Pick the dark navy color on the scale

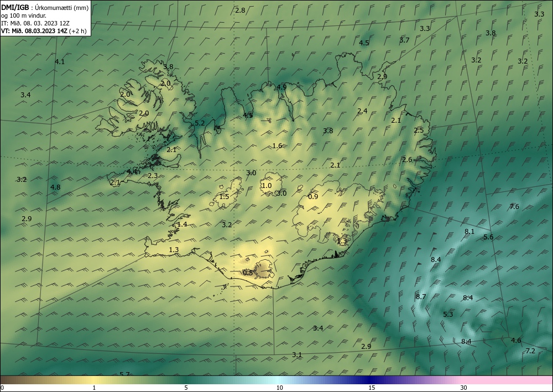368,380
